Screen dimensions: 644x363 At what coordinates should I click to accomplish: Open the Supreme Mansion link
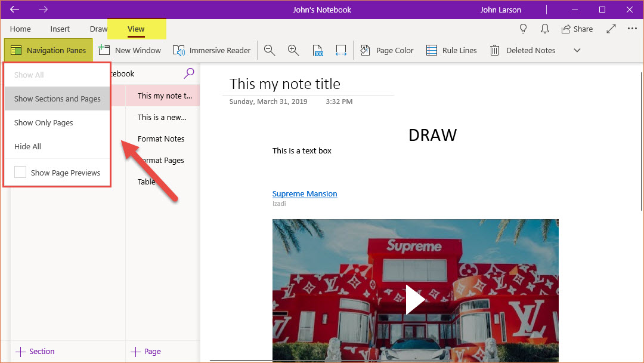pos(305,193)
